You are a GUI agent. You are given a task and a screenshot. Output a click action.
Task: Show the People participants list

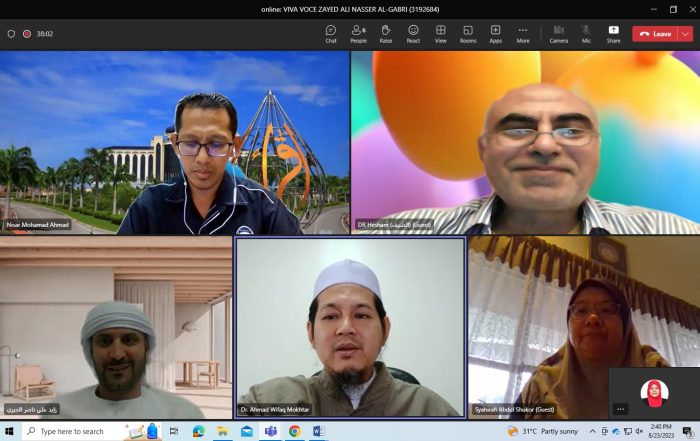(x=358, y=33)
